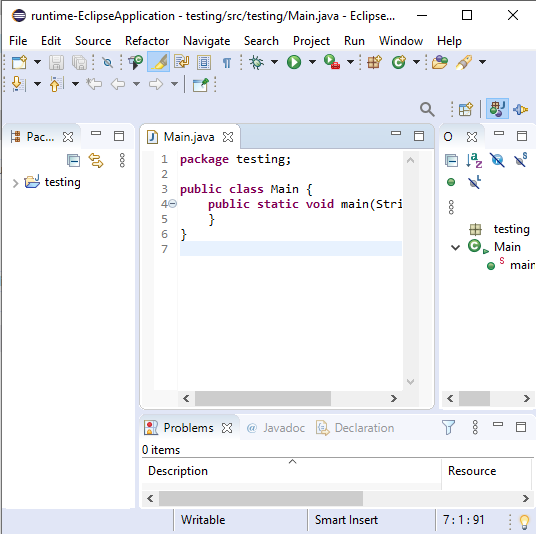Toggle Show Whitespace Characters pilcrow button

tap(227, 63)
